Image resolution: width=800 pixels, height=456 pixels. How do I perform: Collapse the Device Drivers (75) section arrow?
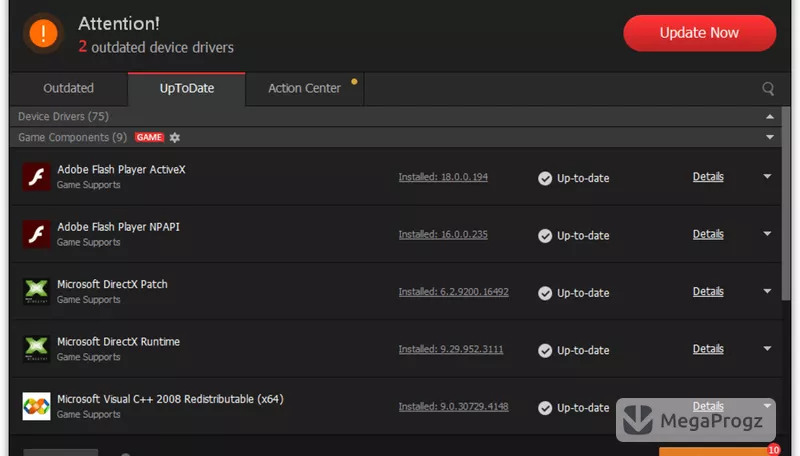pos(769,117)
